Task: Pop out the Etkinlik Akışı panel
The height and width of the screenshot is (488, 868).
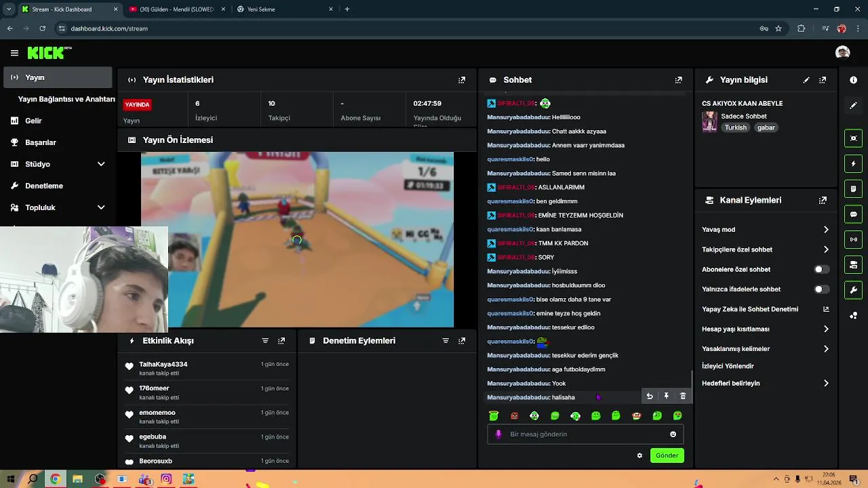Action: click(x=281, y=341)
